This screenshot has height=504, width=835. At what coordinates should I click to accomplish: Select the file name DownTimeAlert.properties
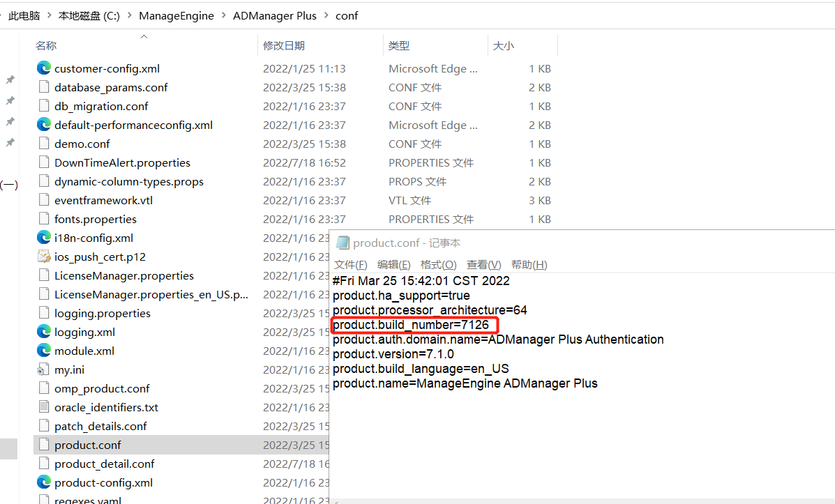[122, 162]
